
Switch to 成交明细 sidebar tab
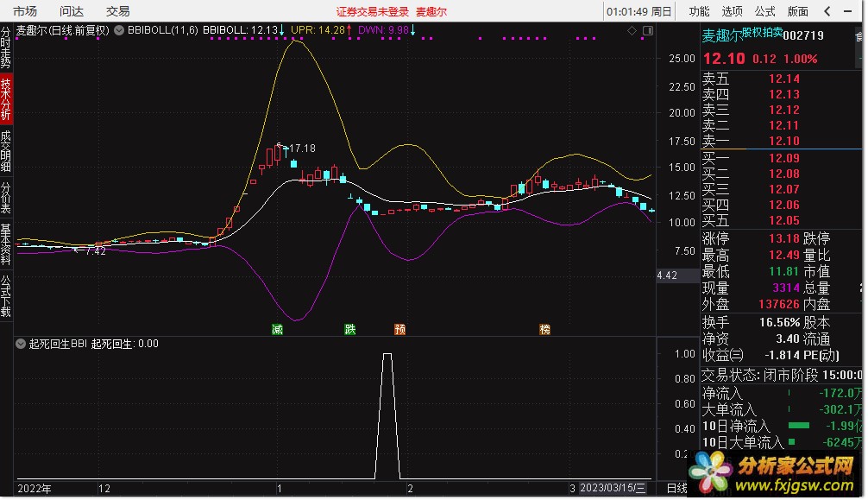(5, 150)
